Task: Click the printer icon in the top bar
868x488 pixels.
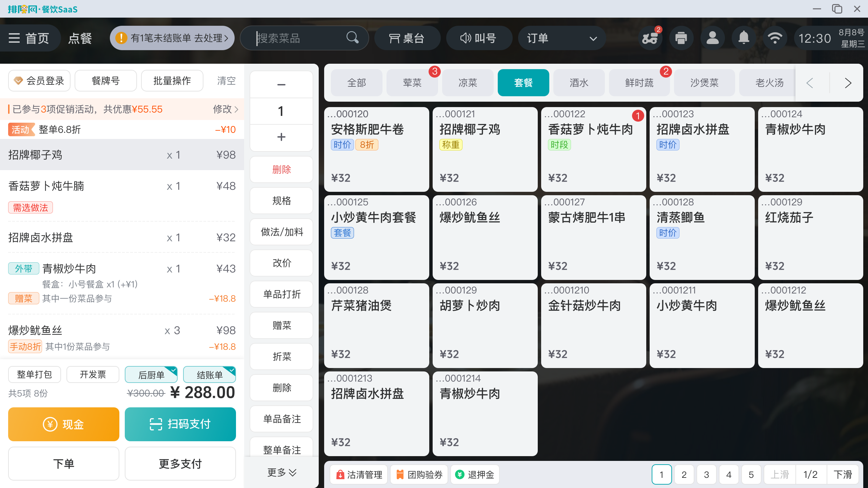Action: pyautogui.click(x=681, y=38)
